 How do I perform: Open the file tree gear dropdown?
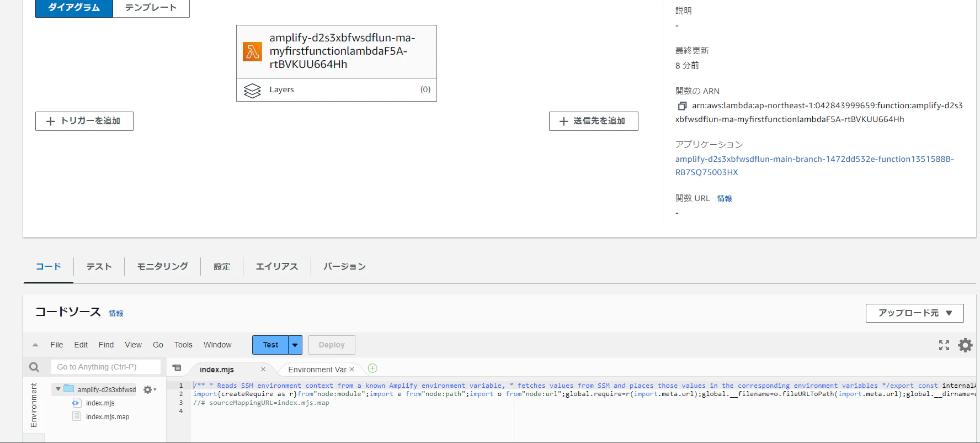pos(150,389)
